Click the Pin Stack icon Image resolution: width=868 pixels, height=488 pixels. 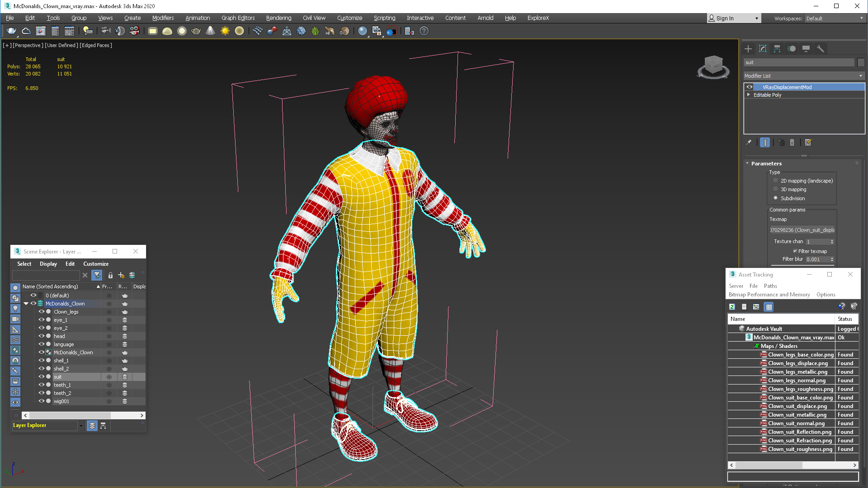pyautogui.click(x=749, y=142)
